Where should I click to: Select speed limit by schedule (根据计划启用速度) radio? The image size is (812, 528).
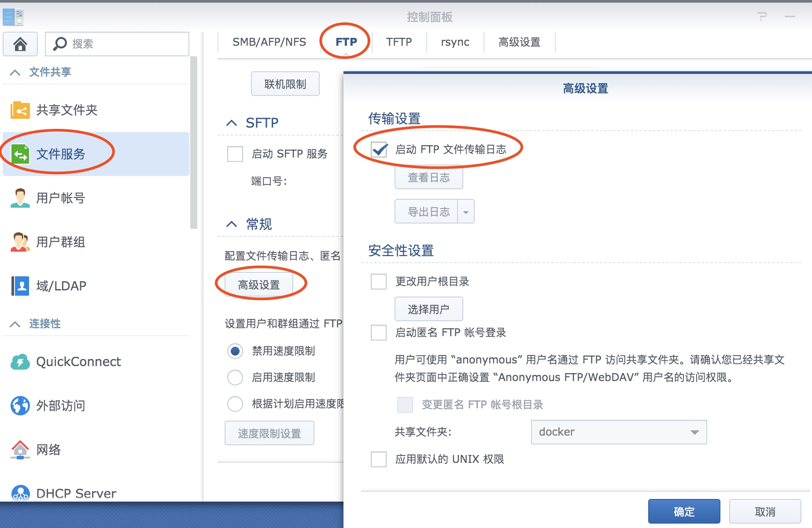(x=235, y=404)
